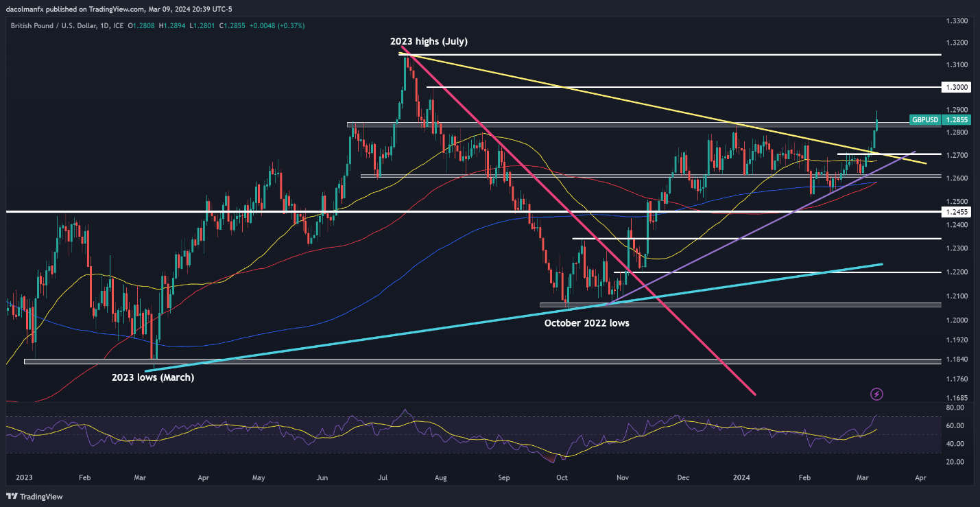
Task: Click the close value C1.2855
Action: coord(232,25)
